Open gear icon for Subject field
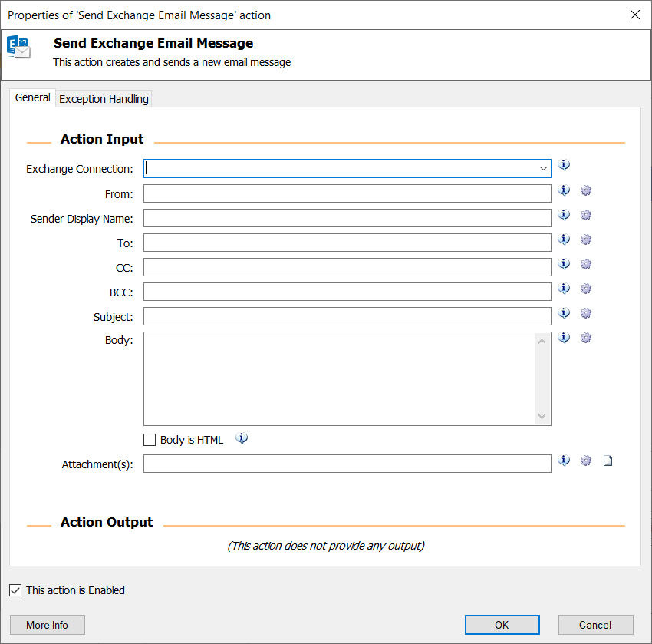This screenshot has height=644, width=652. [586, 313]
